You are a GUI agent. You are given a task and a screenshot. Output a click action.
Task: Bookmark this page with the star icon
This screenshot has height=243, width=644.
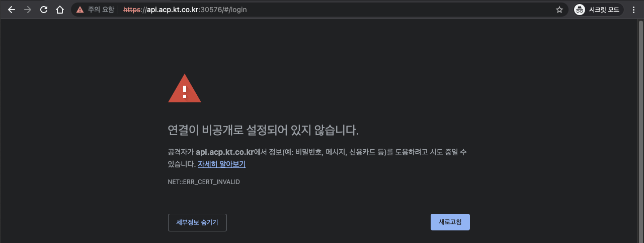pos(559,10)
